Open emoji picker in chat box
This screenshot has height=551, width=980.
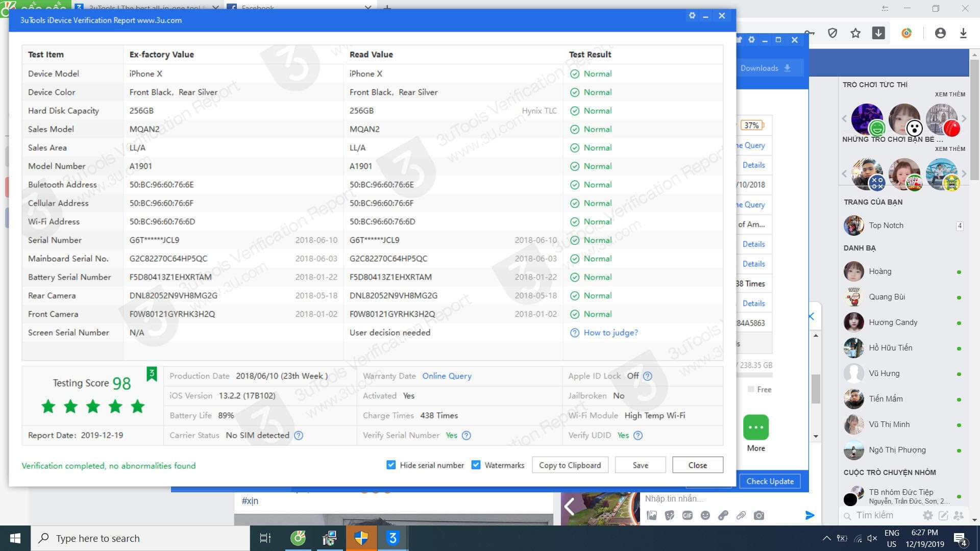(705, 515)
